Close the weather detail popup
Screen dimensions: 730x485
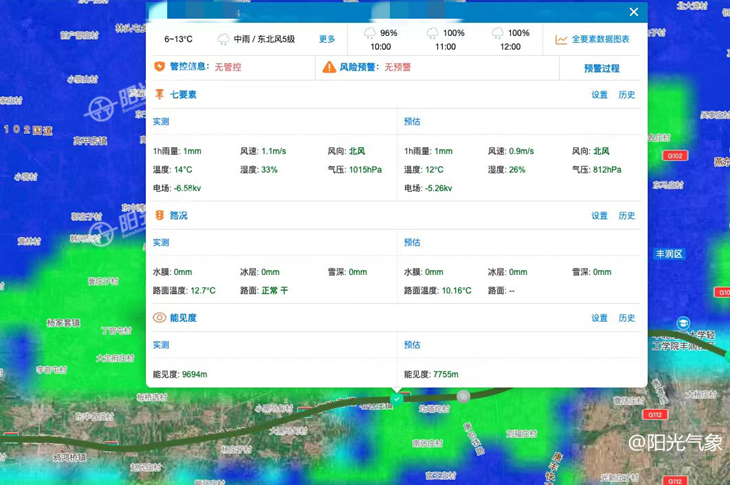pyautogui.click(x=633, y=13)
